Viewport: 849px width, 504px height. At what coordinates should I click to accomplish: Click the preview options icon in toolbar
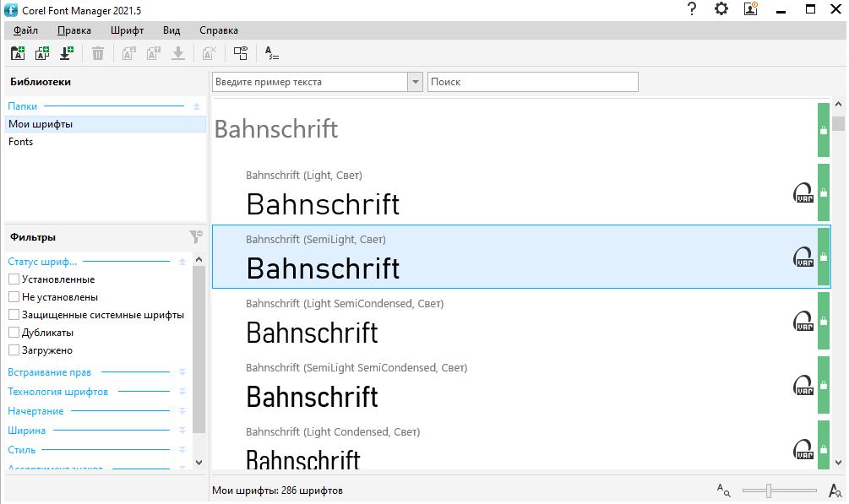pyautogui.click(x=241, y=53)
